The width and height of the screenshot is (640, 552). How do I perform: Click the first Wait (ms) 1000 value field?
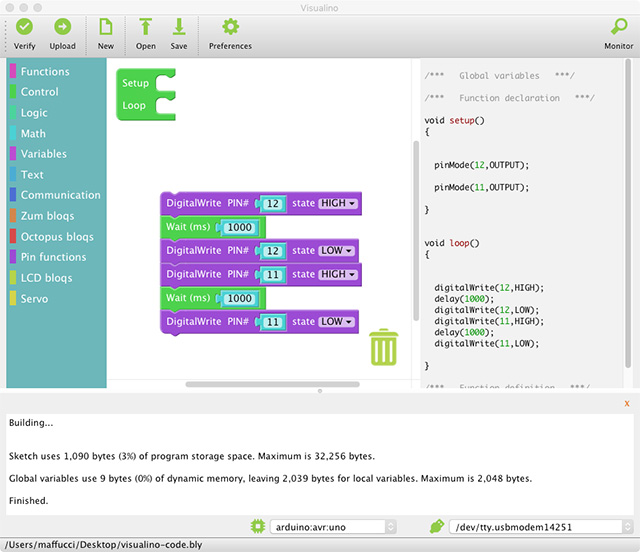[239, 227]
